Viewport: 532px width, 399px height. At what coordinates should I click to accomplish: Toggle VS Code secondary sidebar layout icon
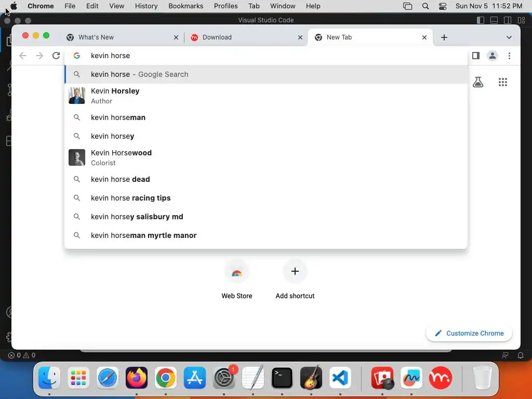508,20
